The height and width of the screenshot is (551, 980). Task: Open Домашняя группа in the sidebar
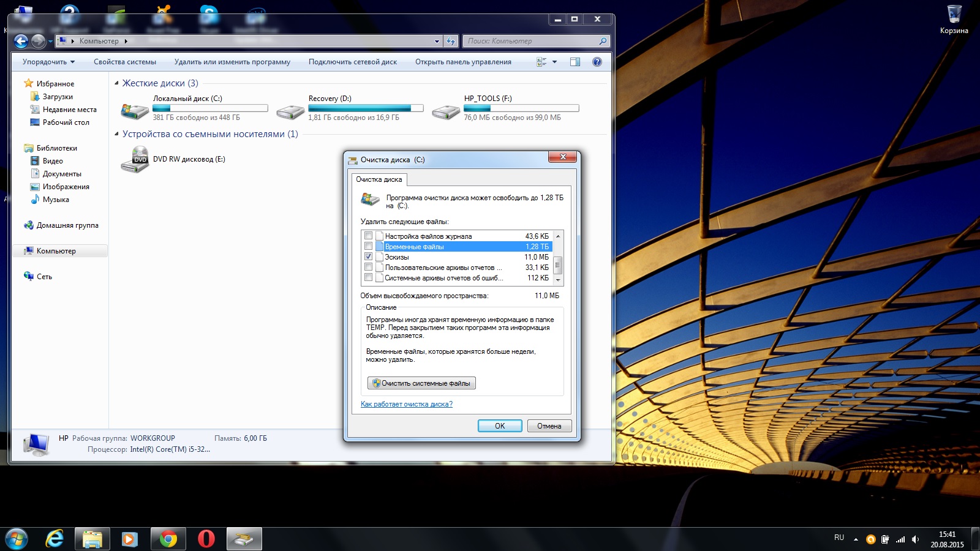[x=61, y=225]
